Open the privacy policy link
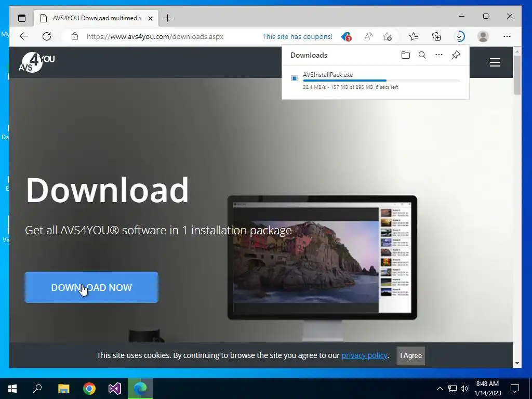Viewport: 532px width, 399px height. point(364,355)
